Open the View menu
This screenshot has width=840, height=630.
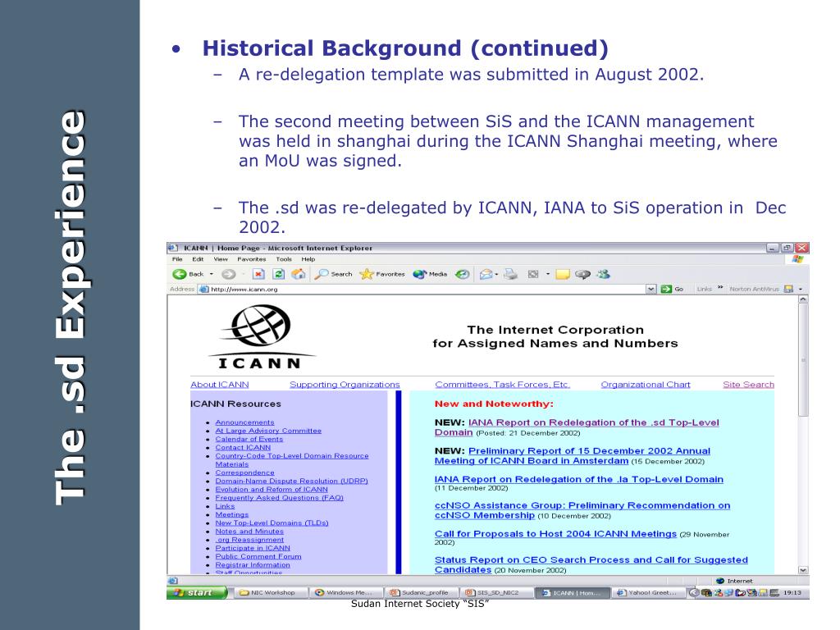pos(221,259)
